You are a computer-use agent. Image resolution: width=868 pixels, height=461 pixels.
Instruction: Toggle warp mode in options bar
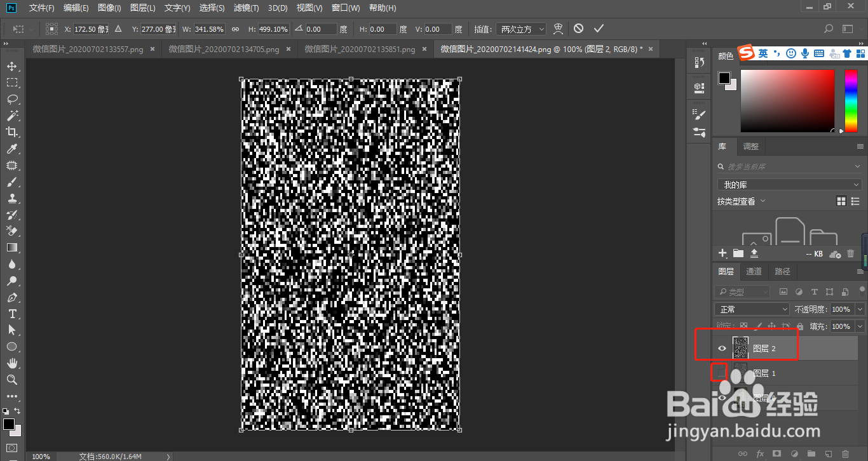point(559,29)
